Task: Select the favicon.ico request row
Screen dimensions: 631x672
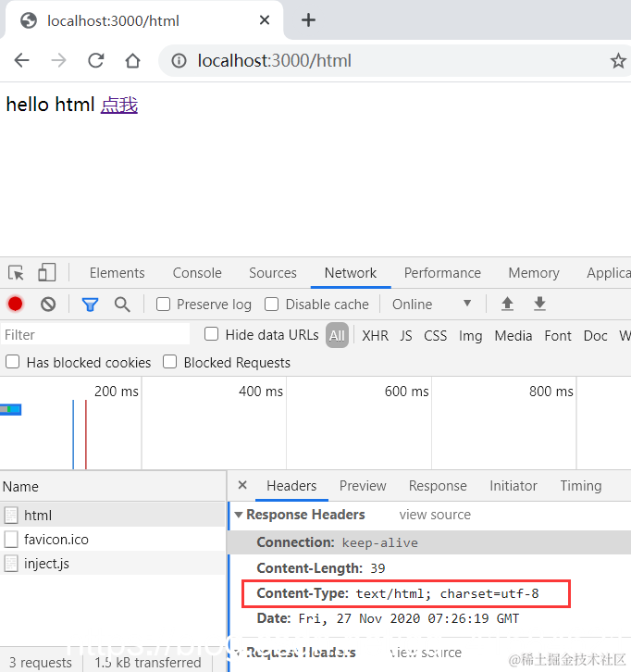Action: (x=112, y=539)
